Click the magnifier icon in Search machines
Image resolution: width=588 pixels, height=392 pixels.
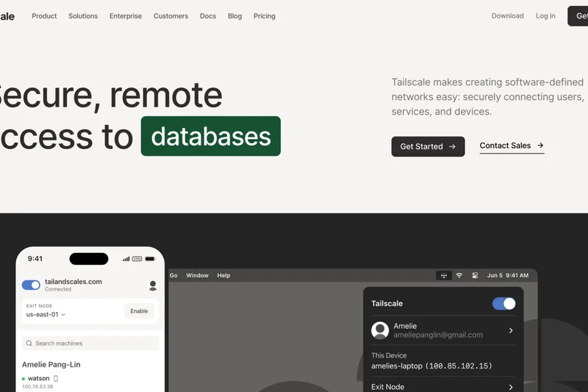tap(29, 343)
